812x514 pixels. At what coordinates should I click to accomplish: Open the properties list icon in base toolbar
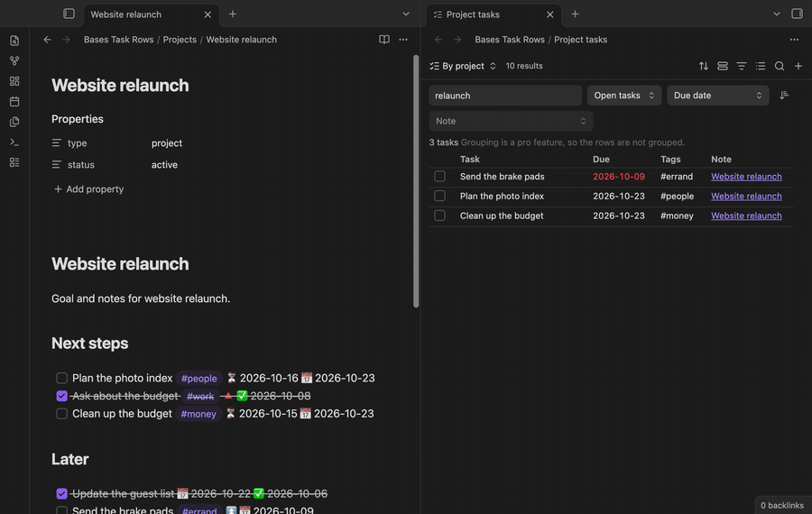click(x=761, y=66)
